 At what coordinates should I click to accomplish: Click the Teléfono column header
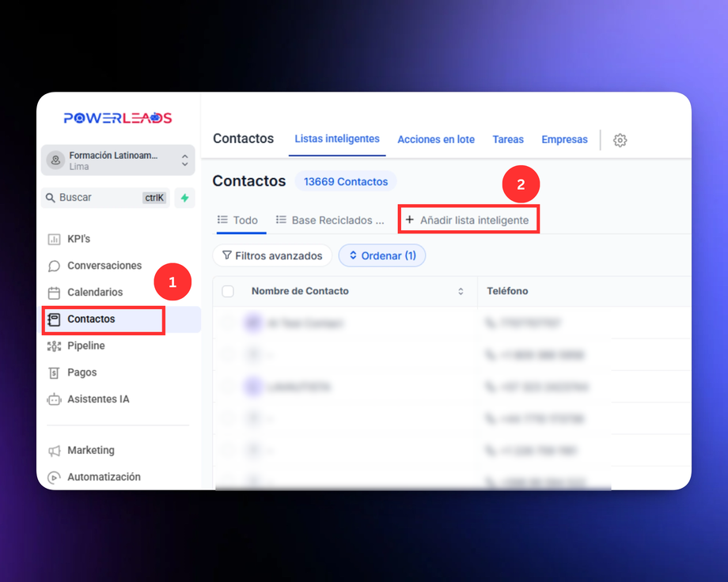507,291
